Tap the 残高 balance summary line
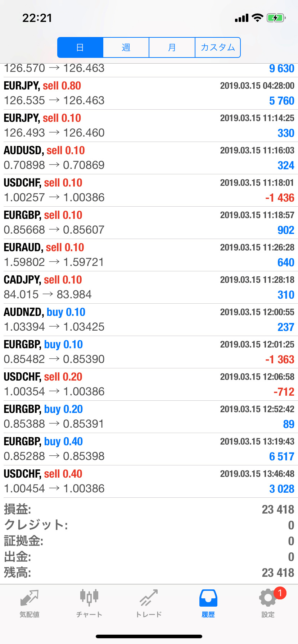The height and width of the screenshot is (644, 298). pos(149,572)
